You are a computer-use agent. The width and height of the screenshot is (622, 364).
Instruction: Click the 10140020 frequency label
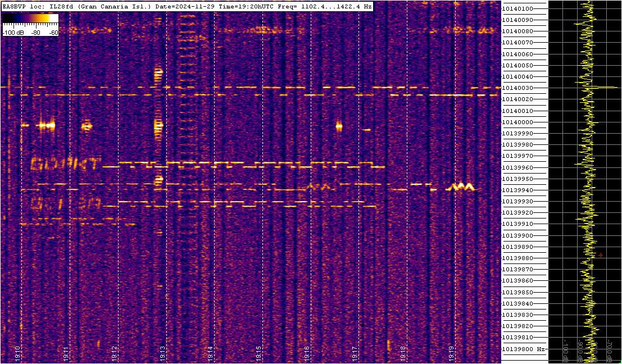click(x=517, y=99)
